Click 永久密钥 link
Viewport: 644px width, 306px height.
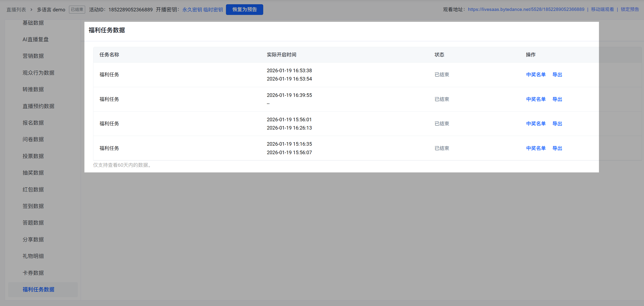point(192,9)
